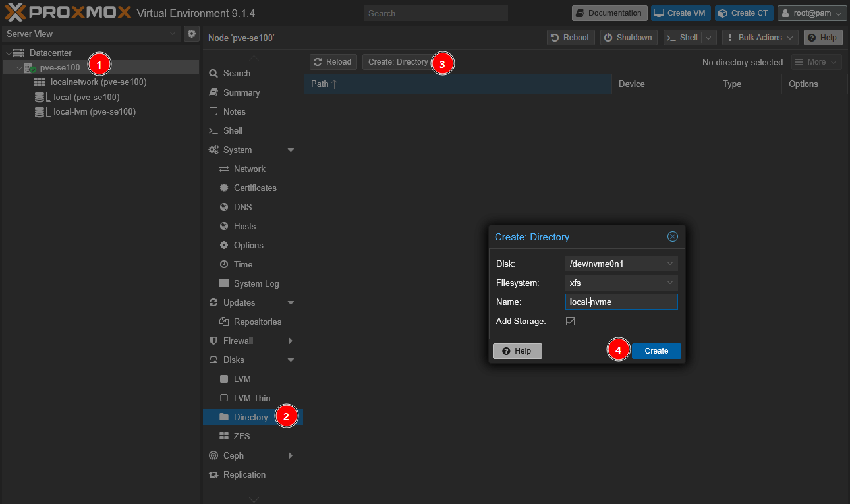Open the Filesystem dropdown showing xfs

[x=621, y=283]
